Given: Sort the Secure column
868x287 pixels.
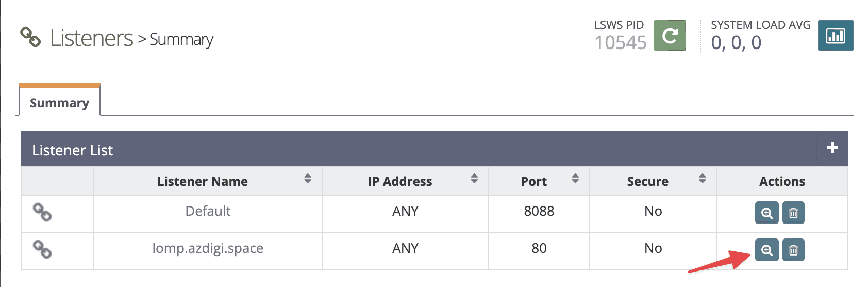Looking at the screenshot, I should tap(702, 179).
